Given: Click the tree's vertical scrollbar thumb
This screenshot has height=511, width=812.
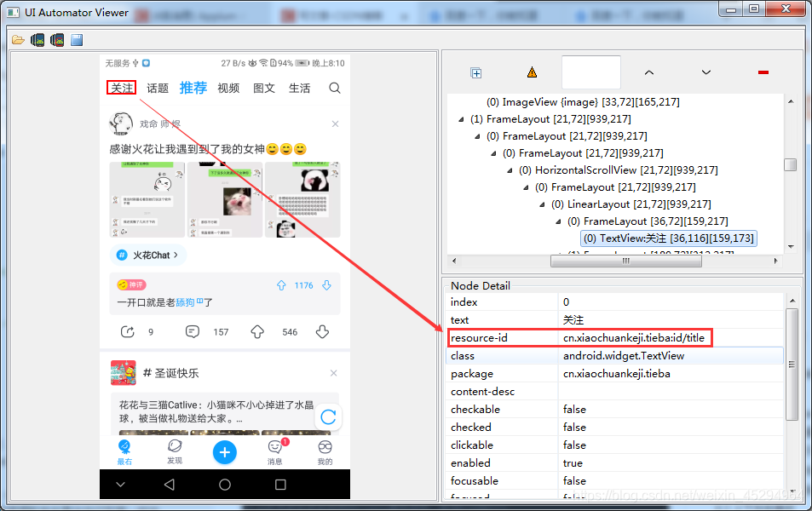Looking at the screenshot, I should 790,164.
